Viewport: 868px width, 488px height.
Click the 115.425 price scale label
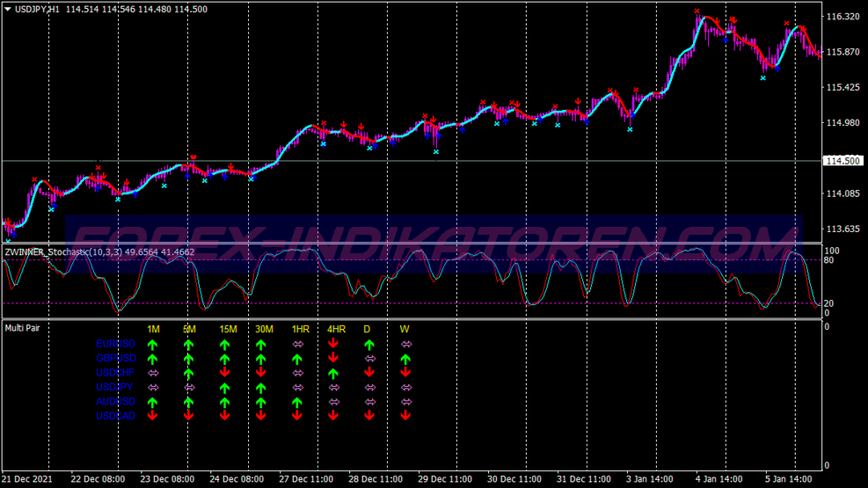click(843, 87)
